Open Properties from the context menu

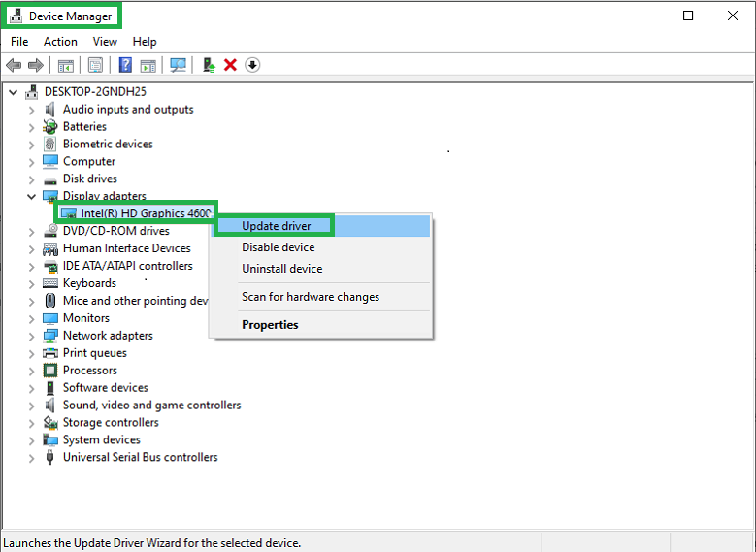[x=321, y=324]
